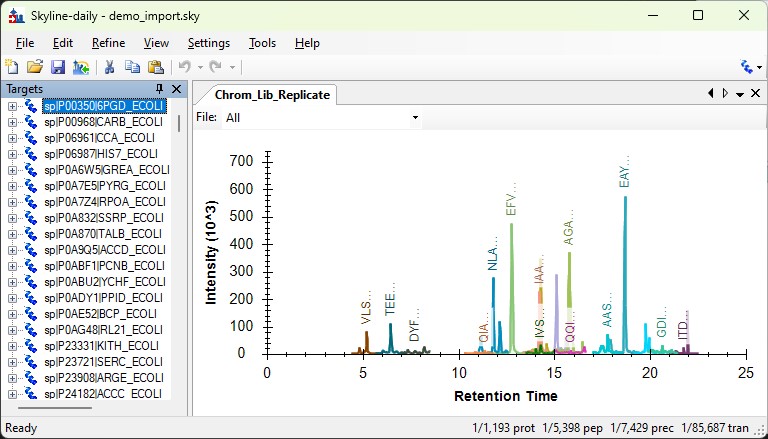Click the EFV... peak label in chromatogram
768x439 pixels.
click(511, 199)
